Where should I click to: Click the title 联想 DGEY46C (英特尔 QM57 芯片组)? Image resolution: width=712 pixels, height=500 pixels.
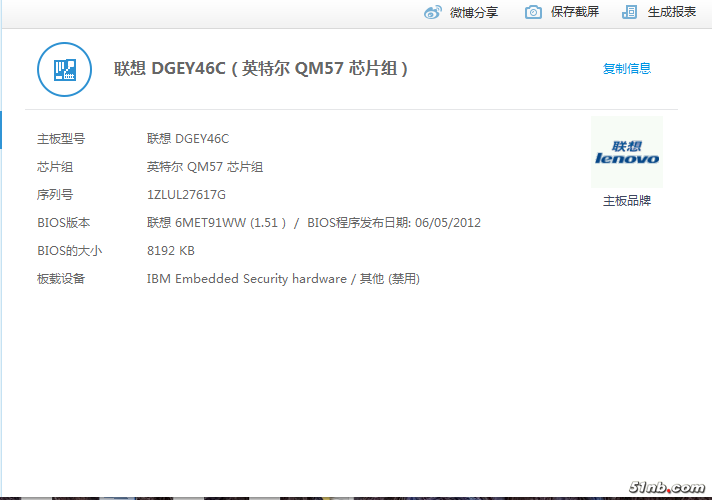(261, 69)
